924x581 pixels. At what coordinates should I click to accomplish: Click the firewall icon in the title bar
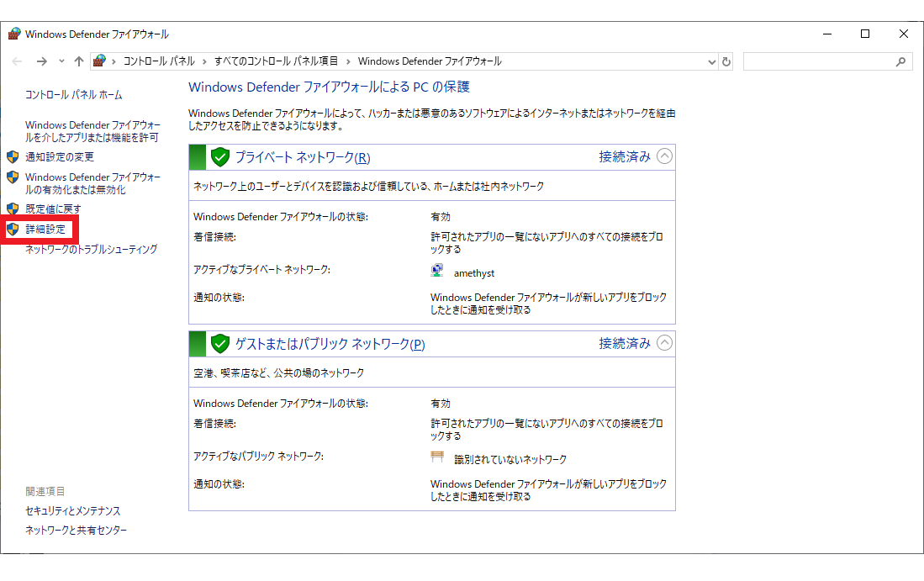14,34
